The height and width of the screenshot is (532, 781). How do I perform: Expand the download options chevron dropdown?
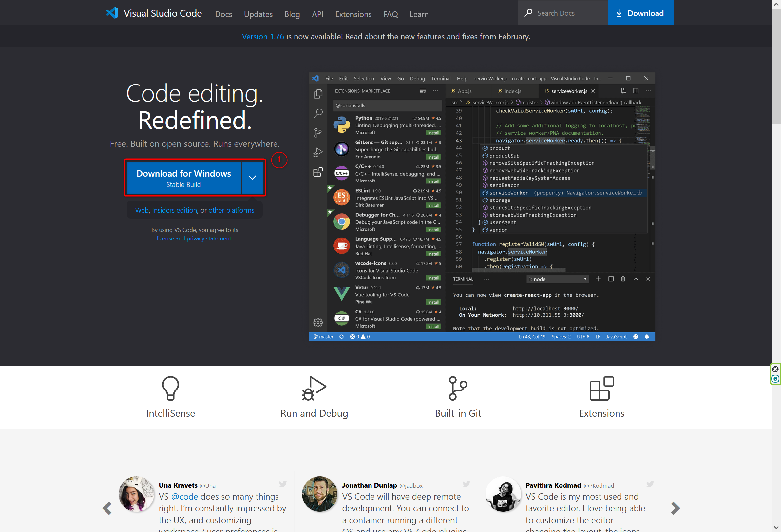(x=252, y=178)
